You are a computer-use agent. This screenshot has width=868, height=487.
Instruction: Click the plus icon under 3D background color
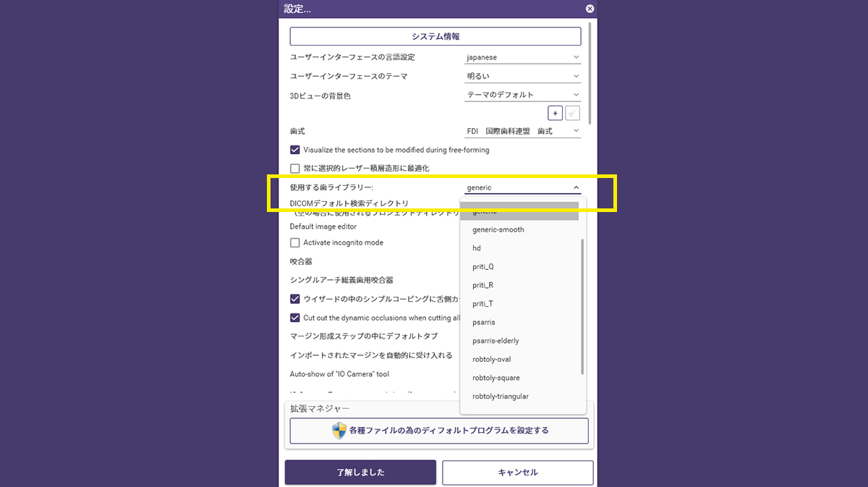(x=555, y=113)
